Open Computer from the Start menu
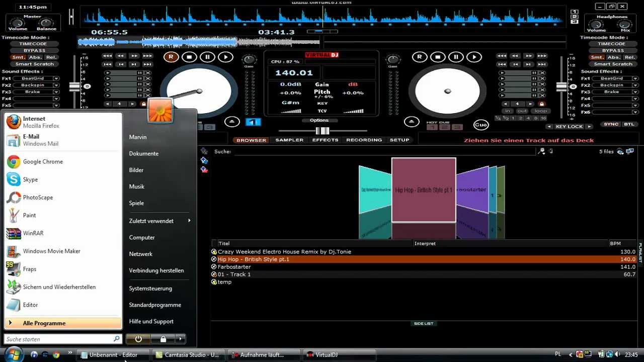The image size is (644, 362). [142, 237]
